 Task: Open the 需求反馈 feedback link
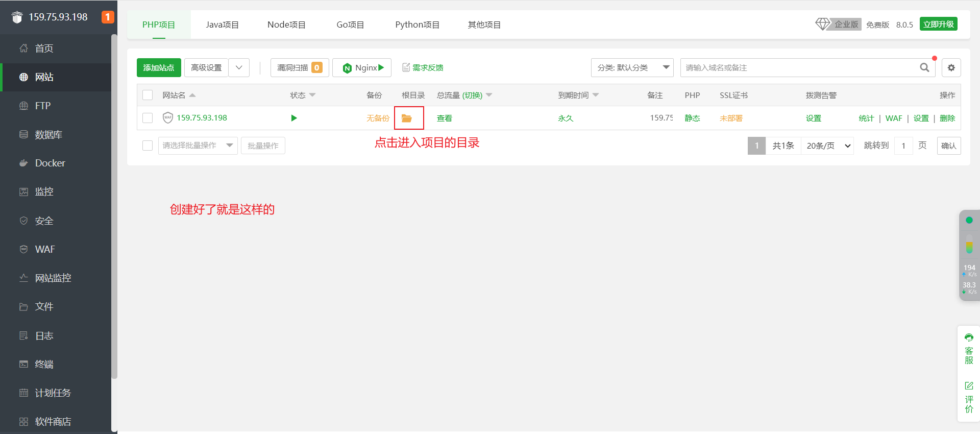[x=423, y=67]
